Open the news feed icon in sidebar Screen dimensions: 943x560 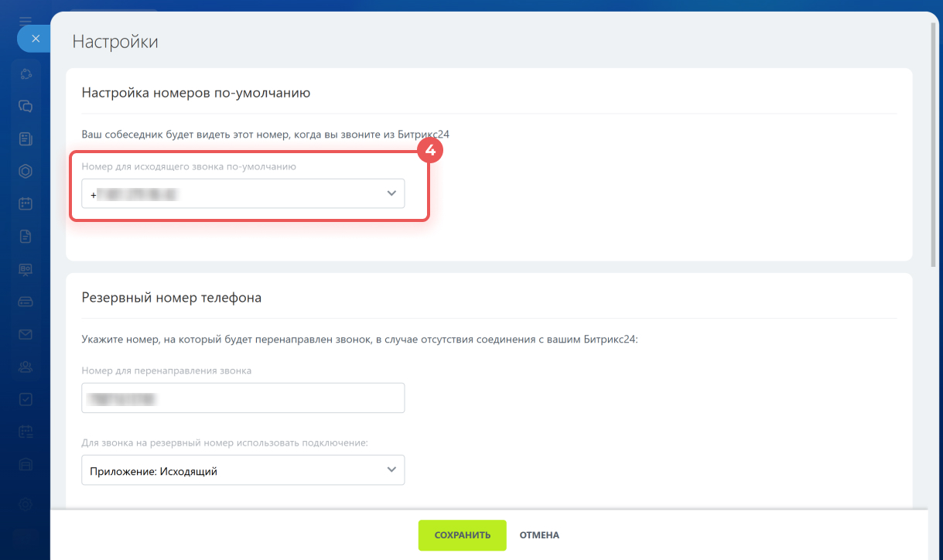(x=26, y=139)
